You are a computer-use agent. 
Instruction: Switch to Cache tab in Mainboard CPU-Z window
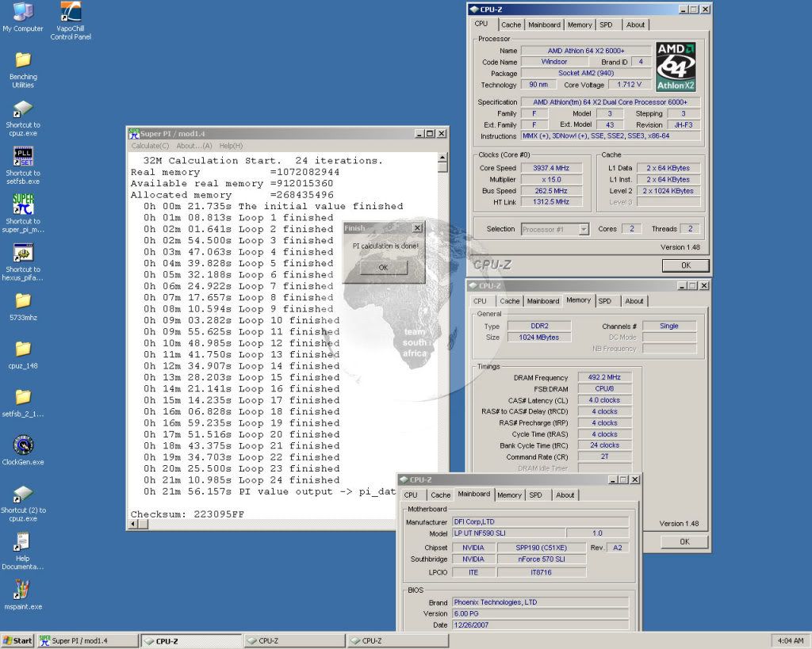tap(441, 495)
